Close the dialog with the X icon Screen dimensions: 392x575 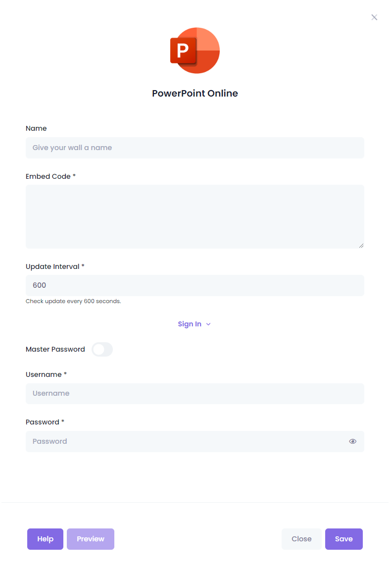374,17
